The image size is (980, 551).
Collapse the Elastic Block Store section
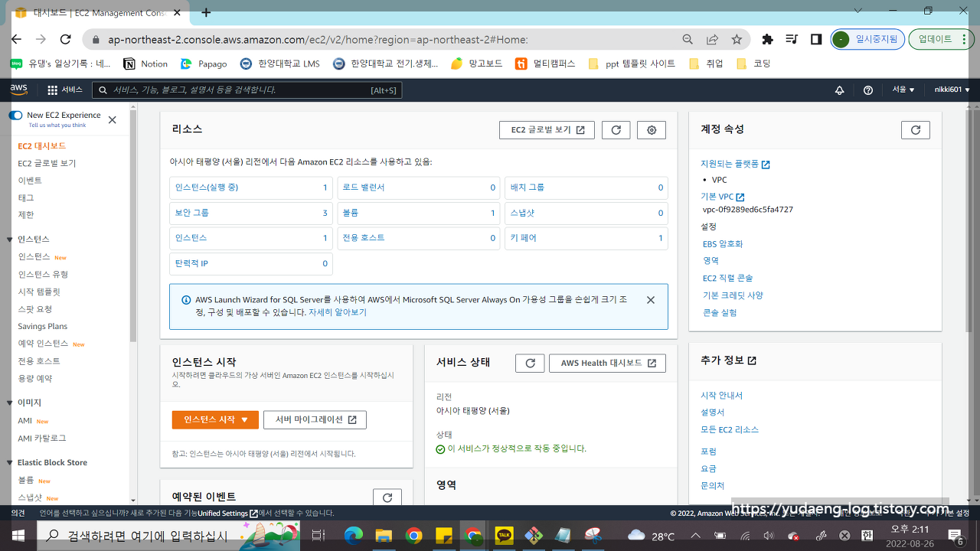pyautogui.click(x=11, y=463)
